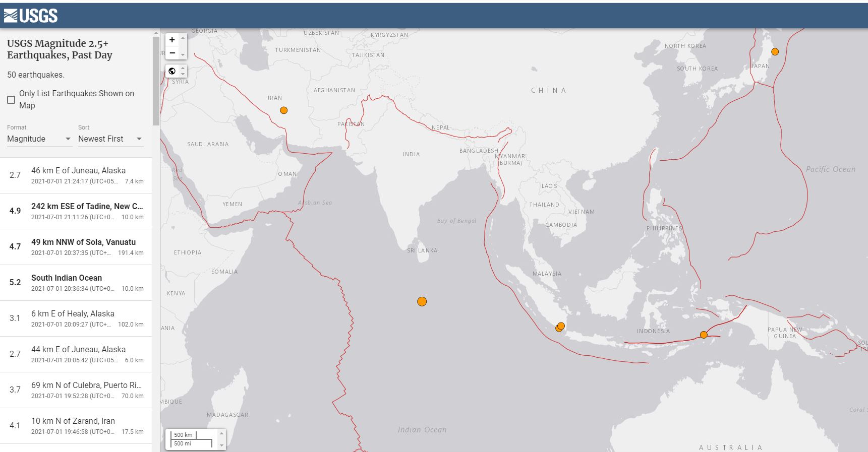The height and width of the screenshot is (452, 868).
Task: Open the 10 km N of Zarand, Iran entry
Action: pyautogui.click(x=76, y=426)
